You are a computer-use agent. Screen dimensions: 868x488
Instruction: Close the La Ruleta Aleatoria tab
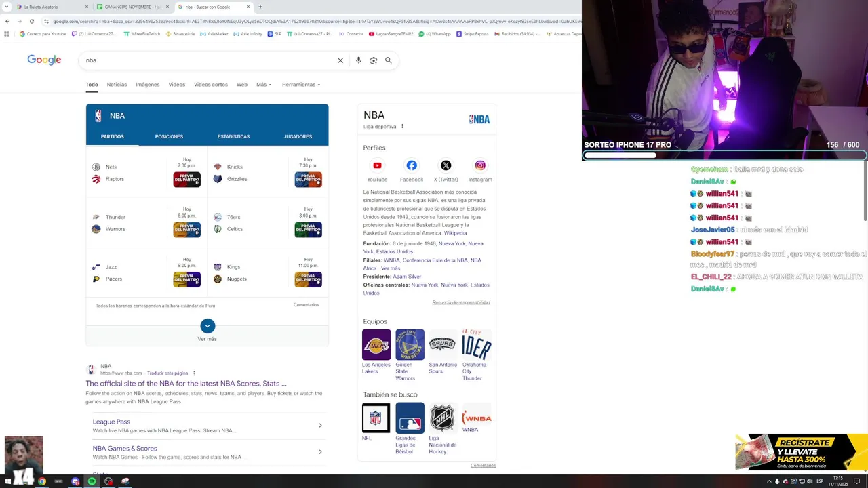click(x=87, y=7)
